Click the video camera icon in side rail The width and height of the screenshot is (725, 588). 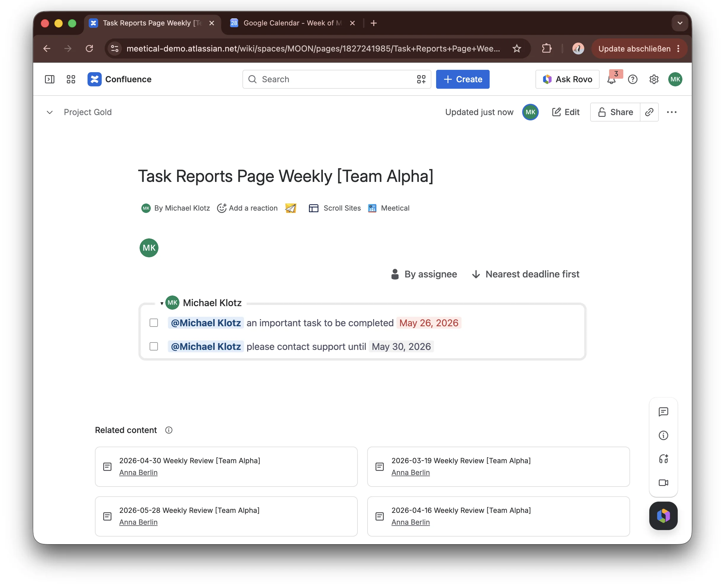[x=663, y=483]
